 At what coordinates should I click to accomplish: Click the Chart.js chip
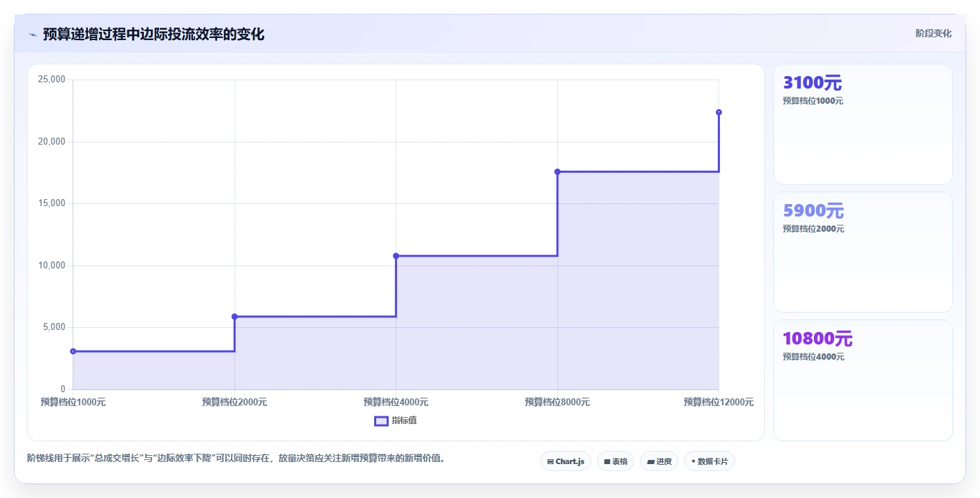click(x=566, y=461)
